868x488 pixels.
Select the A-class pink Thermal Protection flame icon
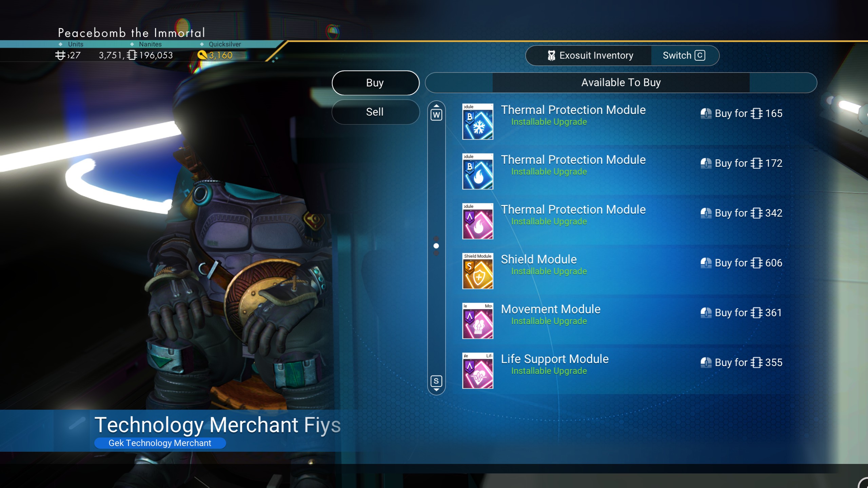coord(478,221)
